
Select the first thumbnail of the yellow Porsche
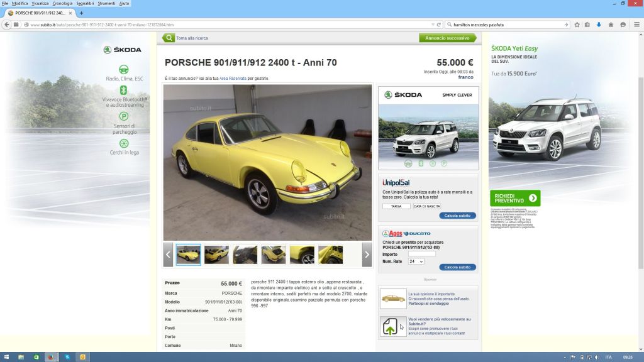[x=189, y=255]
